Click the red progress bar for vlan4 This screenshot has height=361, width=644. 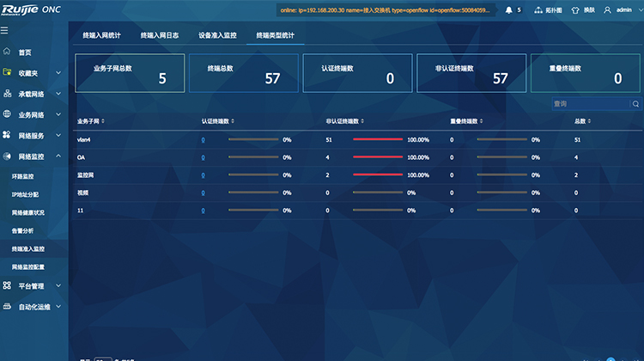378,139
